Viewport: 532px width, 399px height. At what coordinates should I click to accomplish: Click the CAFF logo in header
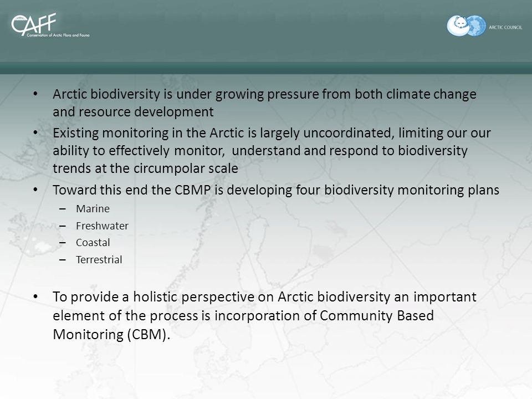(34, 24)
